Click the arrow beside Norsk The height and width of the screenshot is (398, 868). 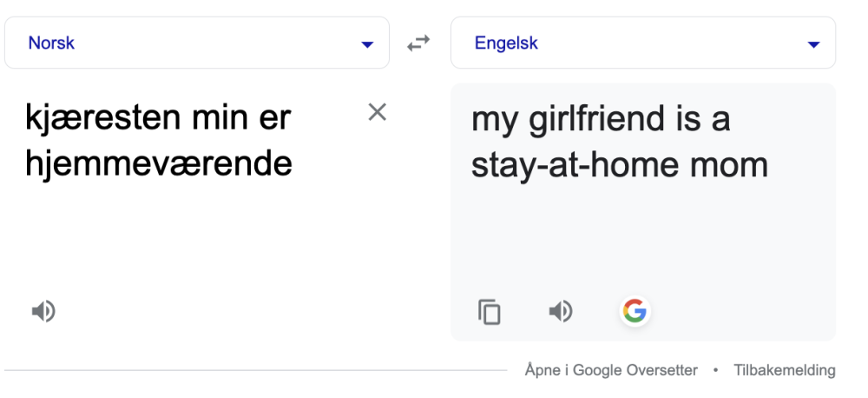367,45
